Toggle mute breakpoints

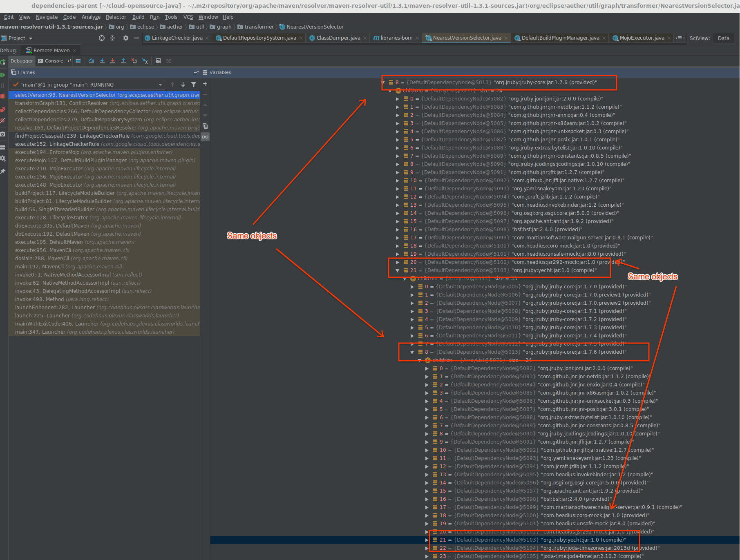coord(3,120)
